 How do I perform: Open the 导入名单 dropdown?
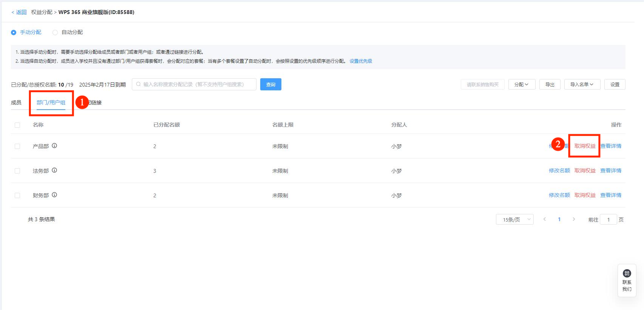[581, 84]
